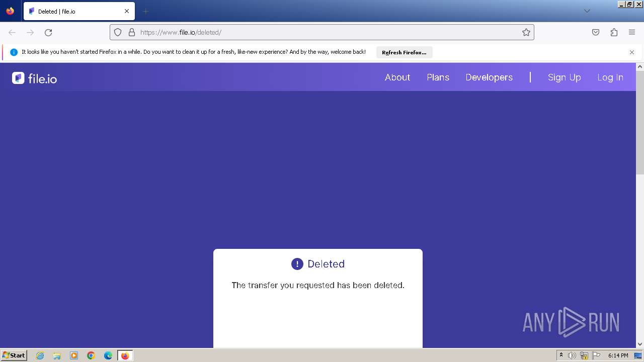Open File Explorer from taskbar
Image resolution: width=644 pixels, height=362 pixels.
tap(57, 355)
